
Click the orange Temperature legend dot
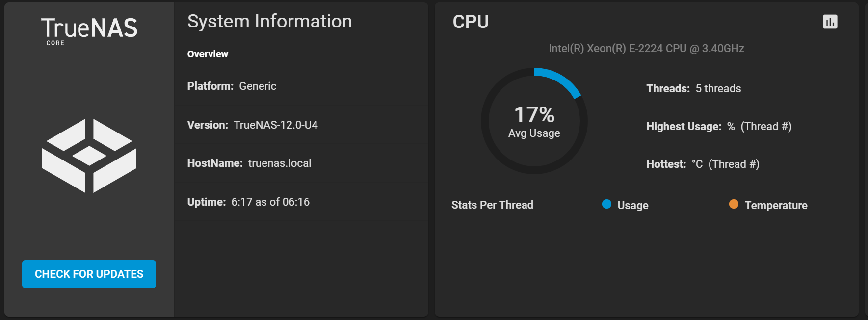click(x=734, y=204)
